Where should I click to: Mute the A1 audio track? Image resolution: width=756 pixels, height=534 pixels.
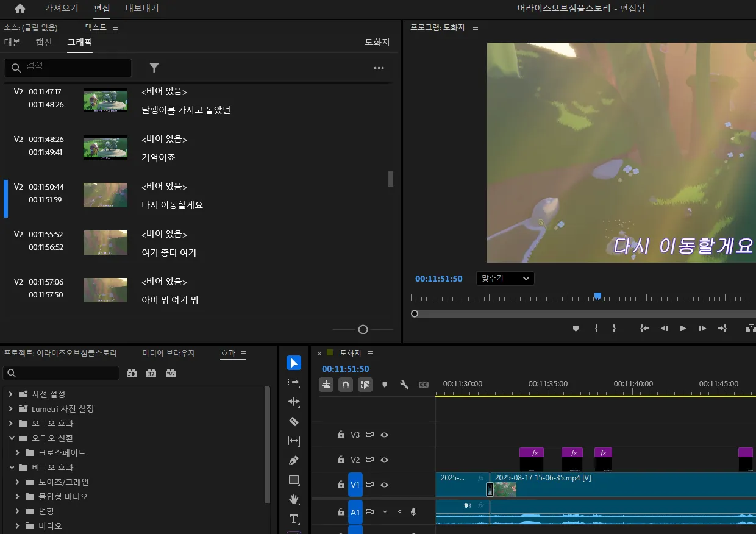[x=385, y=513]
